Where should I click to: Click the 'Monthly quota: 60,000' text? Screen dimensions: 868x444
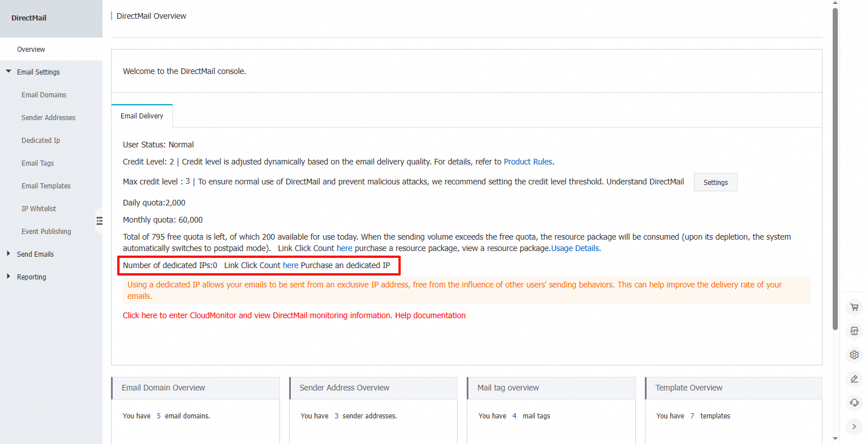pyautogui.click(x=163, y=220)
